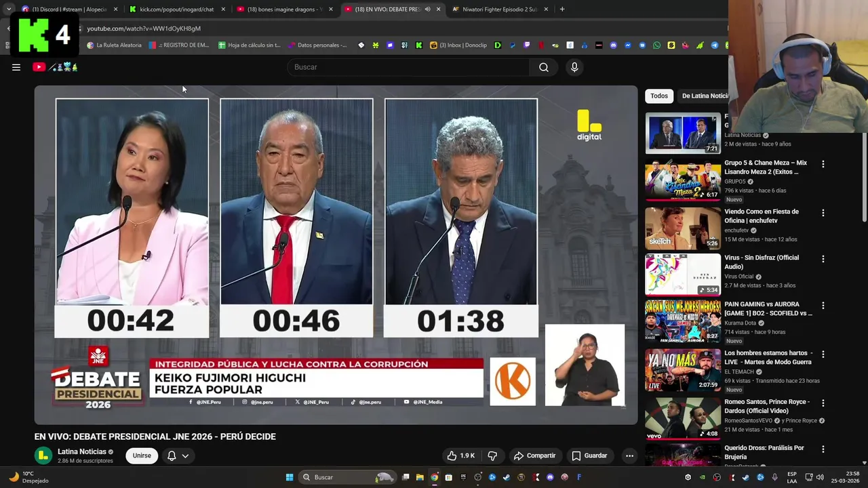Select the Todos filter chip
868x488 pixels.
coord(659,96)
